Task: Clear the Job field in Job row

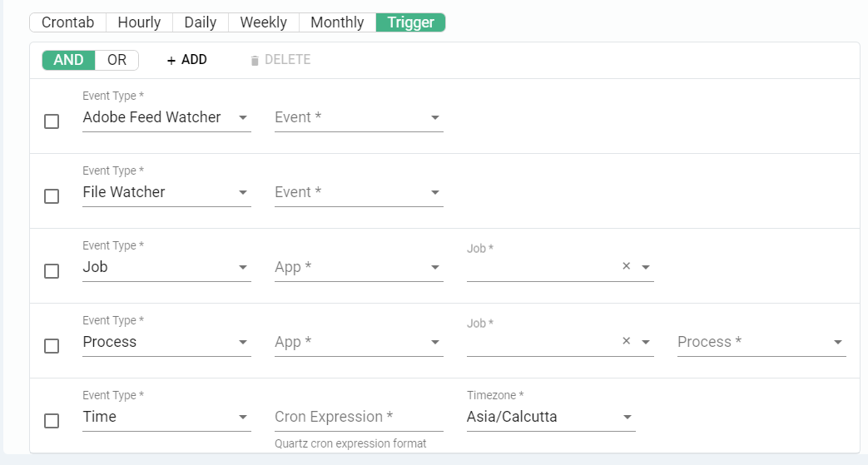Action: click(x=627, y=267)
